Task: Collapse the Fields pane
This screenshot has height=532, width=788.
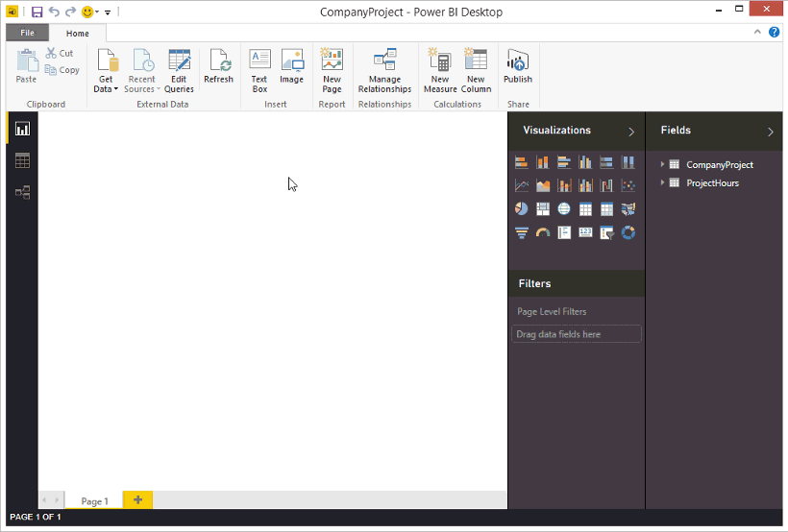Action: point(771,132)
